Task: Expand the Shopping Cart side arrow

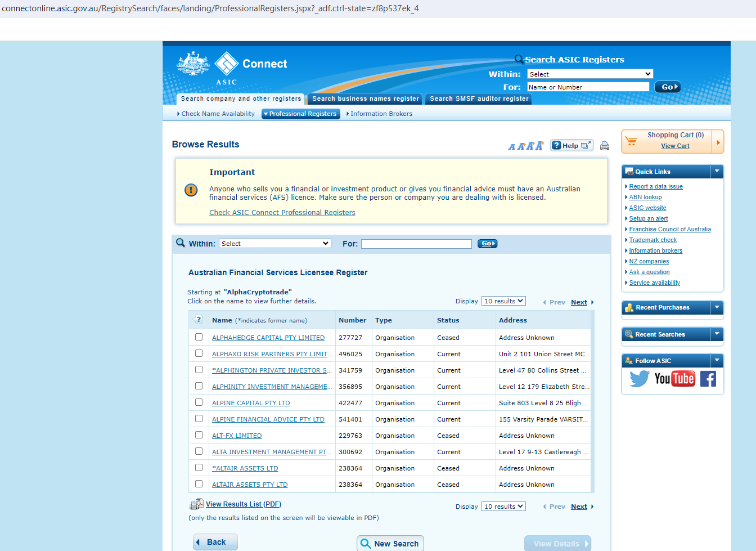Action: tap(718, 142)
